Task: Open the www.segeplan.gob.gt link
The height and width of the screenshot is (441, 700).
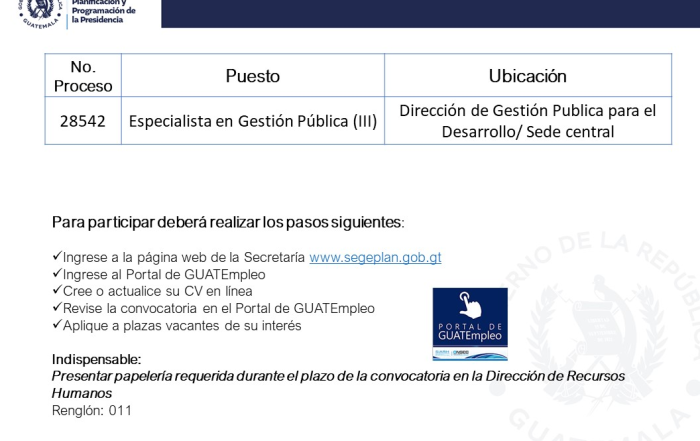Action: click(375, 258)
